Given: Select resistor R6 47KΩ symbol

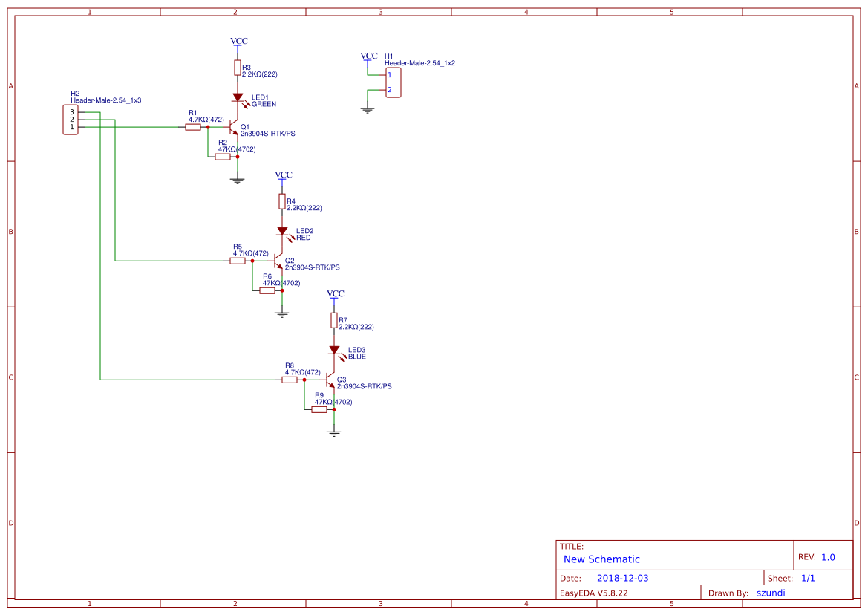Looking at the screenshot, I should (x=269, y=290).
